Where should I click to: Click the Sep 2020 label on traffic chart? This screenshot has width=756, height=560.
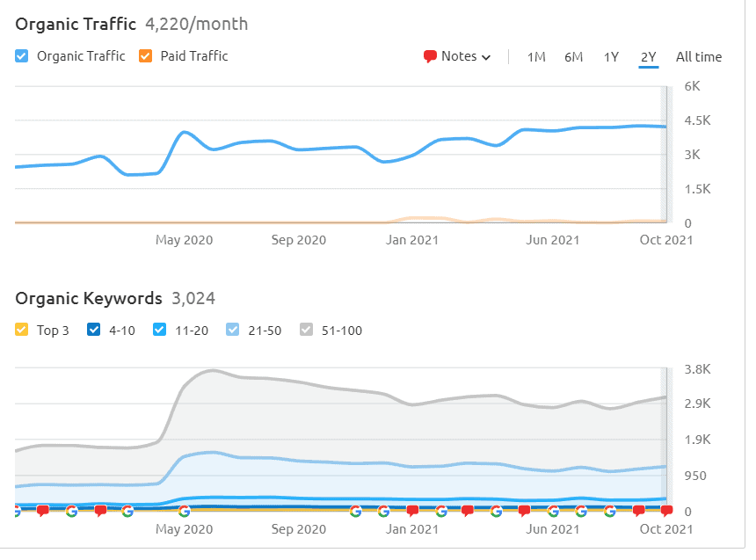pos(299,240)
